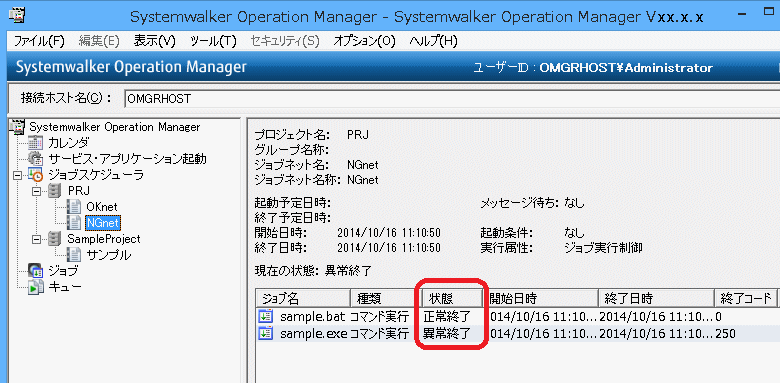The width and height of the screenshot is (780, 383).
Task: Click the ジョブスケジューラ clock icon
Action: (x=35, y=175)
